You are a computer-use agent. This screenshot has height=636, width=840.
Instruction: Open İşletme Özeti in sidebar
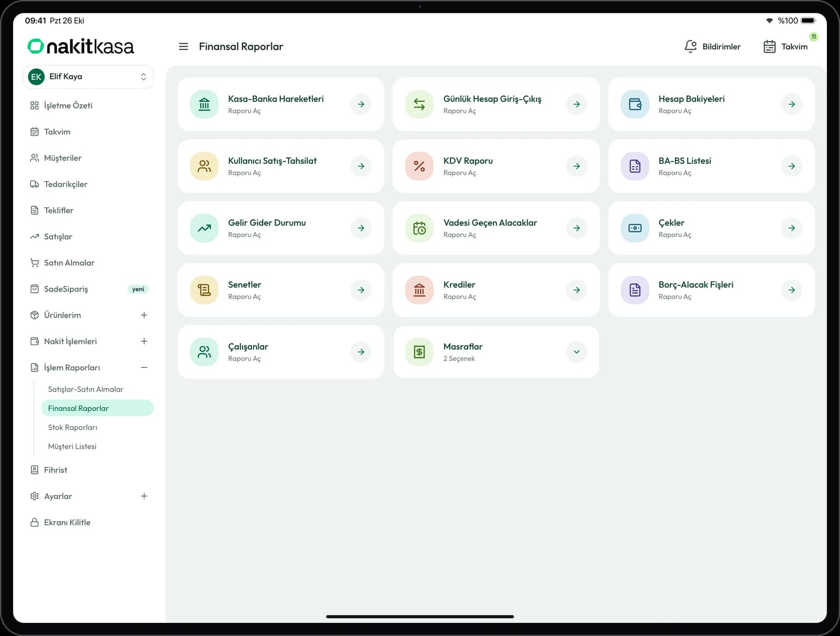point(88,105)
